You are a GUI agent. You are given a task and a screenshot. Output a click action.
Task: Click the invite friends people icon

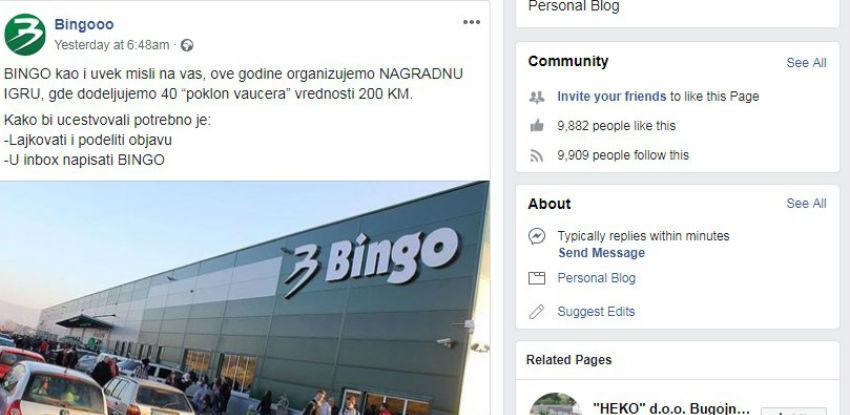click(536, 97)
